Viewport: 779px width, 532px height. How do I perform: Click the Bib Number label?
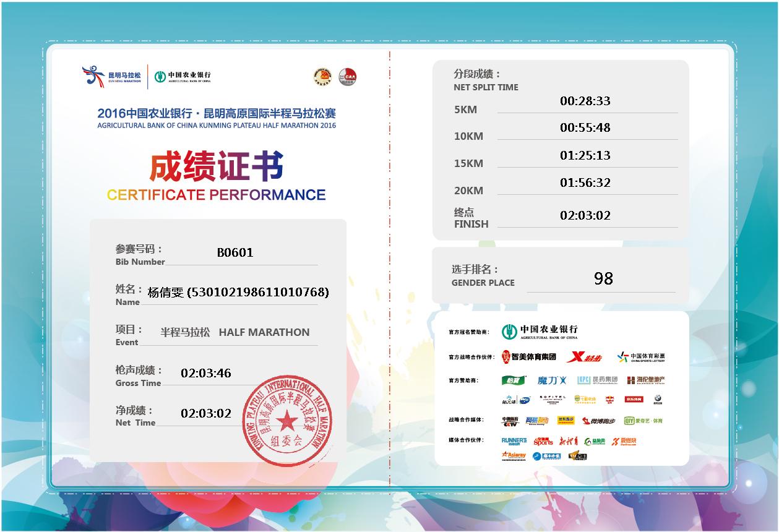140,262
